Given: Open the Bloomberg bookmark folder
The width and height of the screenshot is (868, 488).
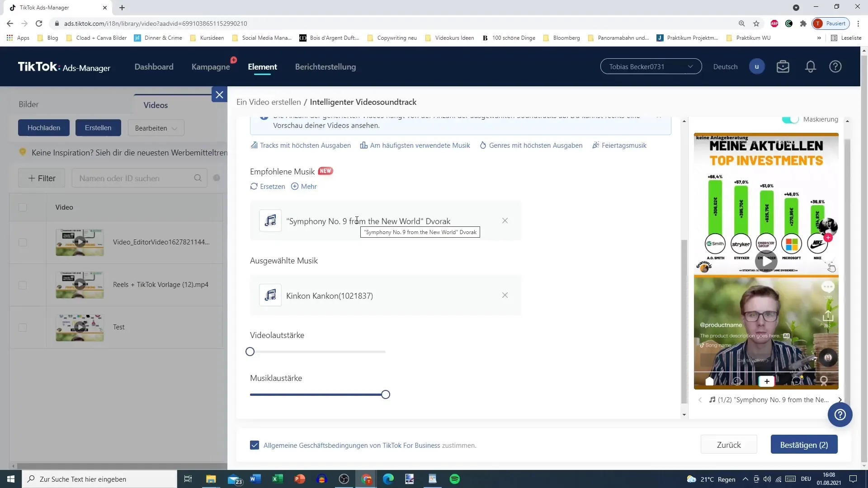Looking at the screenshot, I should click(561, 38).
